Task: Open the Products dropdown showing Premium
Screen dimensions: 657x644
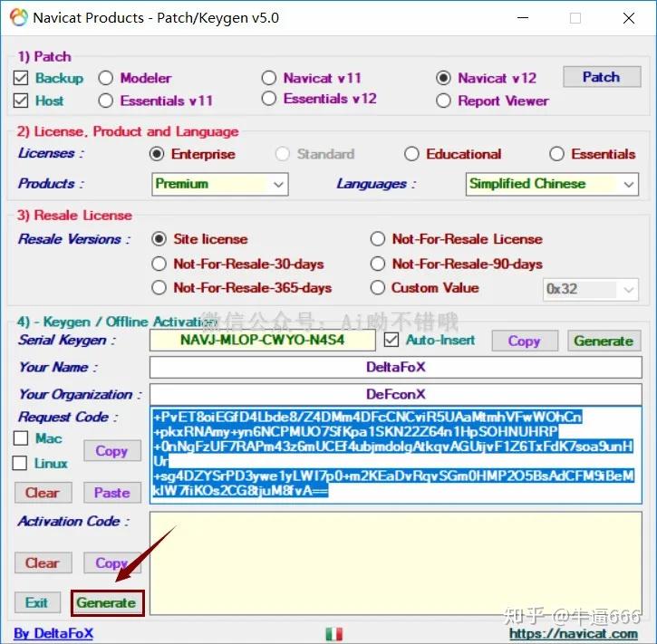Action: pos(220,184)
